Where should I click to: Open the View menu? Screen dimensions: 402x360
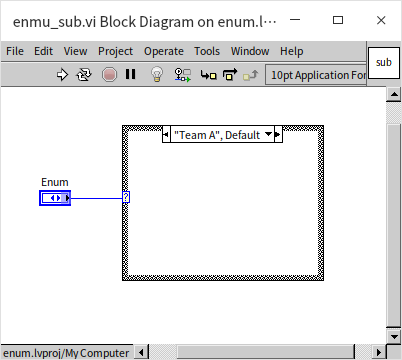point(75,51)
